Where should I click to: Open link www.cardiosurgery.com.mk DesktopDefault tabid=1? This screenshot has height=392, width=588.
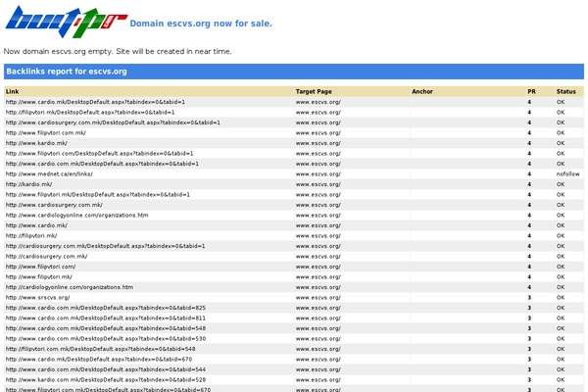click(113, 122)
